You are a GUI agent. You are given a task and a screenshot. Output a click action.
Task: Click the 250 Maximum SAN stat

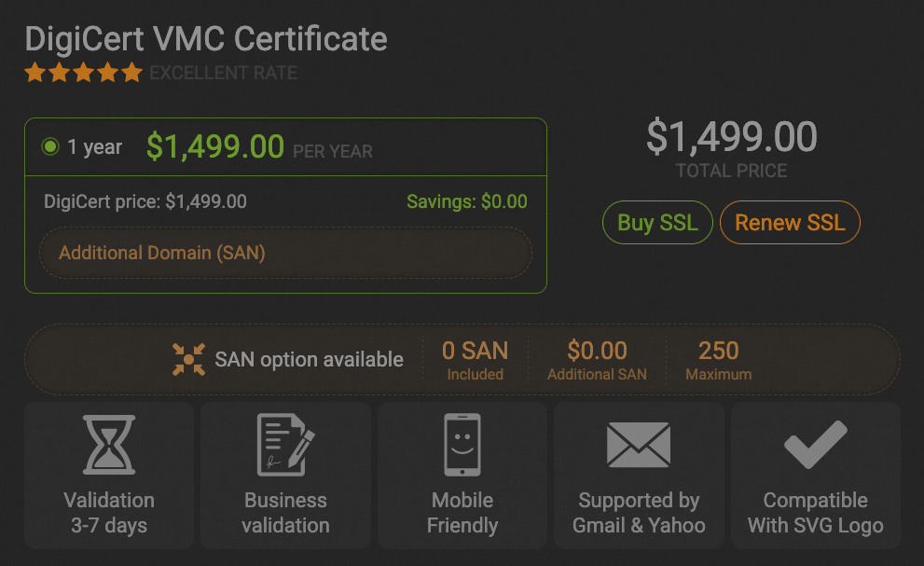coord(718,359)
